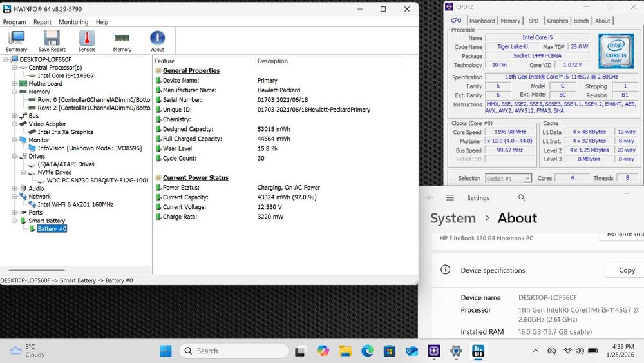Collapse the DESKTOP-LOF560F root node
The width and height of the screenshot is (644, 363).
tap(5, 59)
